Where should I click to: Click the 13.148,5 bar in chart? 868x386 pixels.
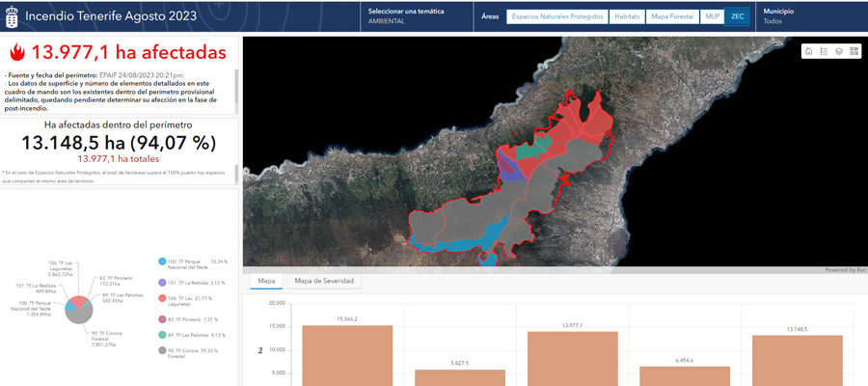[x=798, y=361]
